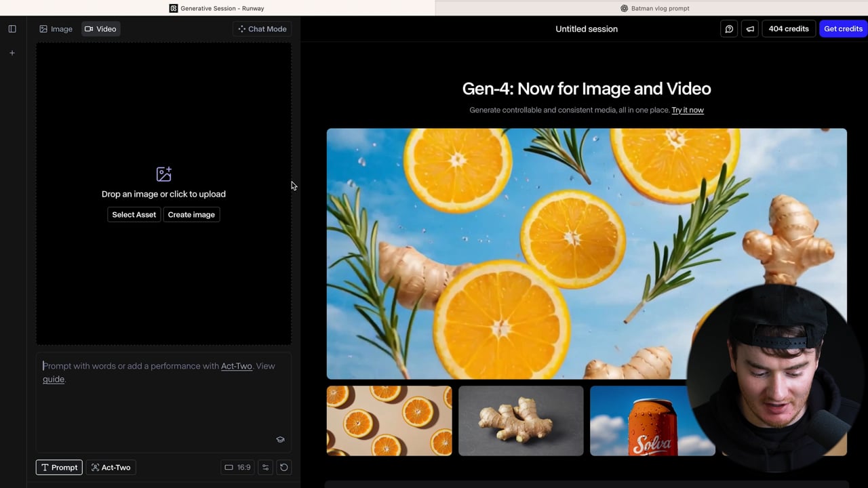Select the ginger root thumbnail
The height and width of the screenshot is (488, 868).
point(521,421)
